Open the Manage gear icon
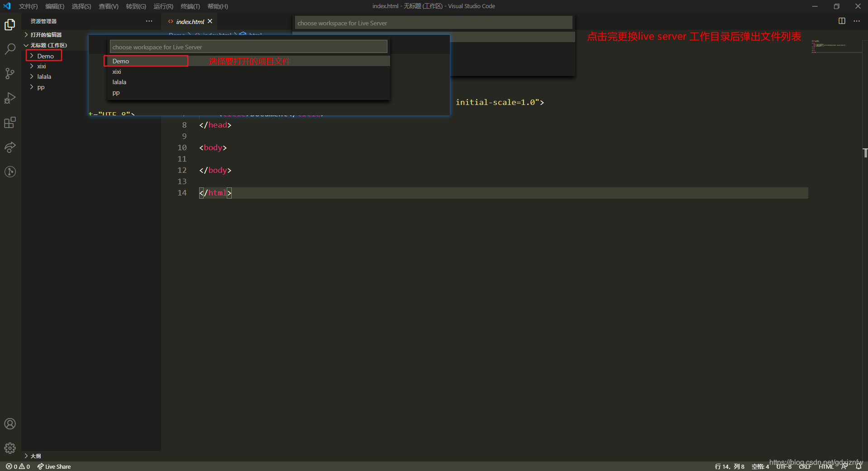The width and height of the screenshot is (868, 471). click(x=10, y=448)
